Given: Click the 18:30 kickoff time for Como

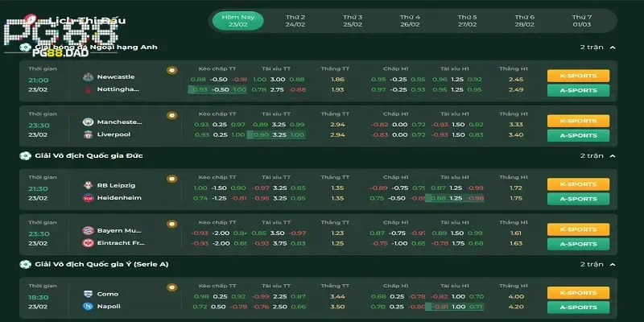Looking at the screenshot, I should [x=38, y=297].
